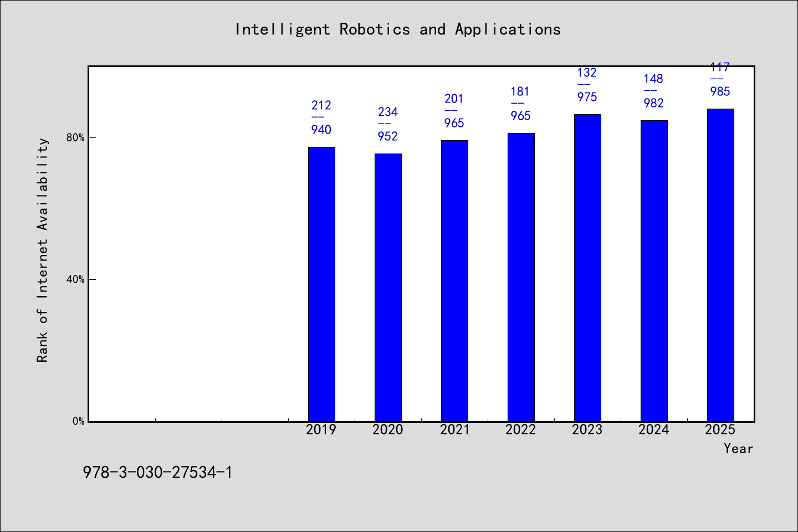Select the 2024 bar in the chart

tap(654, 271)
